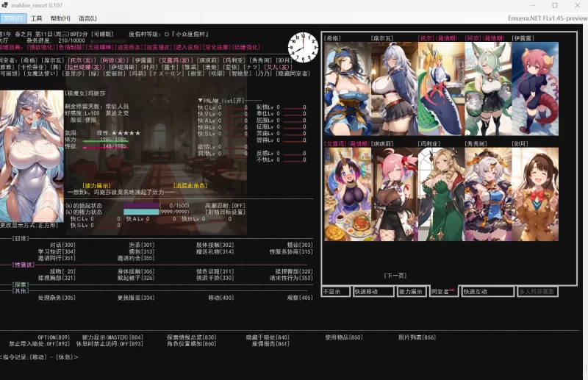Image resolution: width=588 pixels, height=380 pixels.
Task: Open portrait thumbnail of 希格
Action: 348,88
